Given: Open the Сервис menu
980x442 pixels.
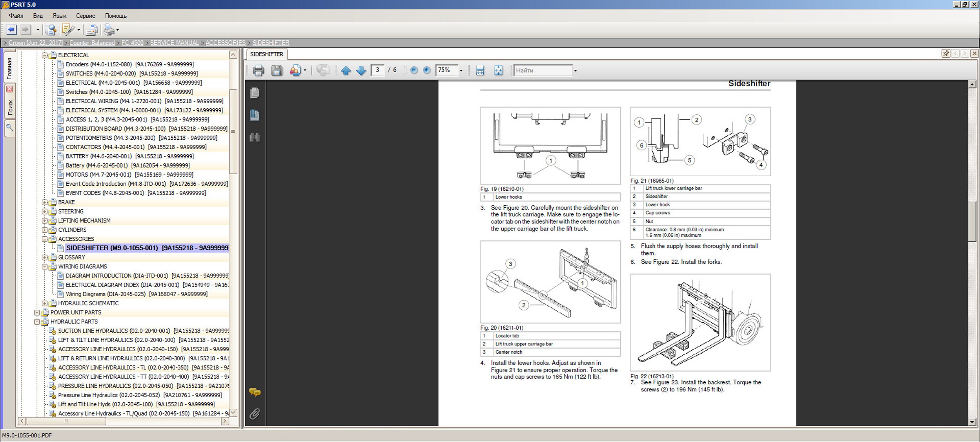Looking at the screenshot, I should [x=85, y=16].
